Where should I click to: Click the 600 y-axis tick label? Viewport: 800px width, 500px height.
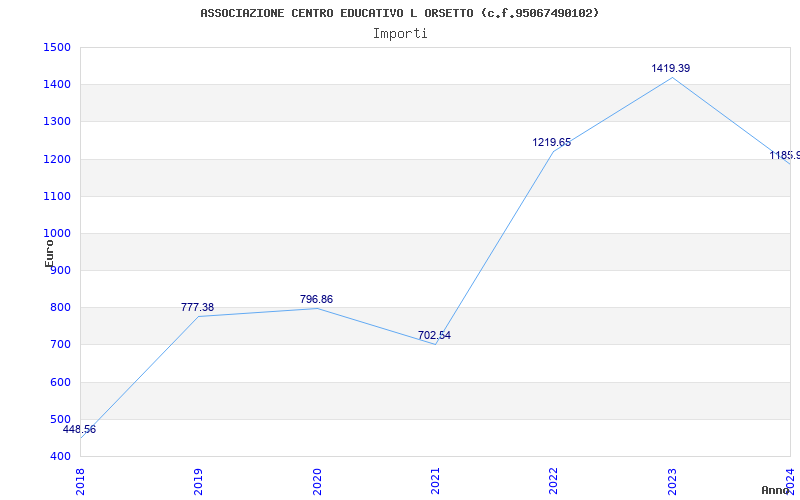(x=60, y=382)
